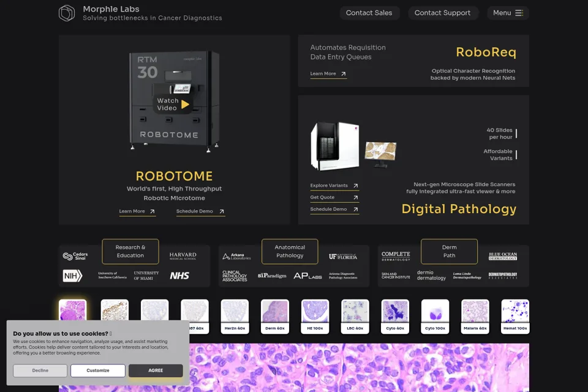
Task: Select the Derm Path tab
Action: (449, 251)
